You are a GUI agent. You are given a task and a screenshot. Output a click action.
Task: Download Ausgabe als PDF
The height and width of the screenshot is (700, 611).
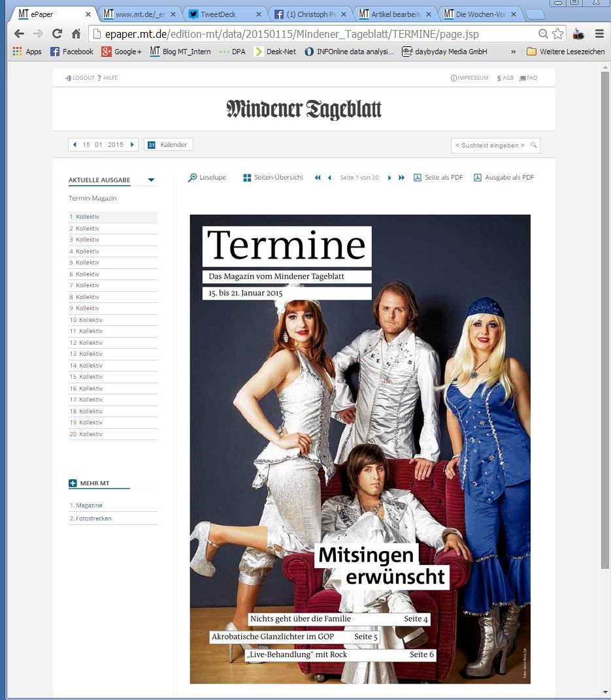coord(503,177)
